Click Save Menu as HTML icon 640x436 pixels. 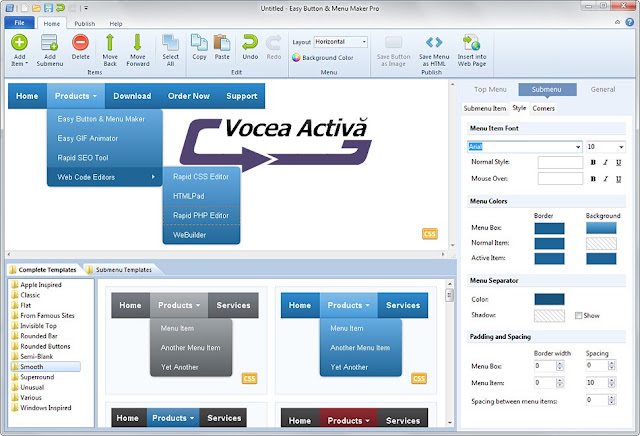434,42
